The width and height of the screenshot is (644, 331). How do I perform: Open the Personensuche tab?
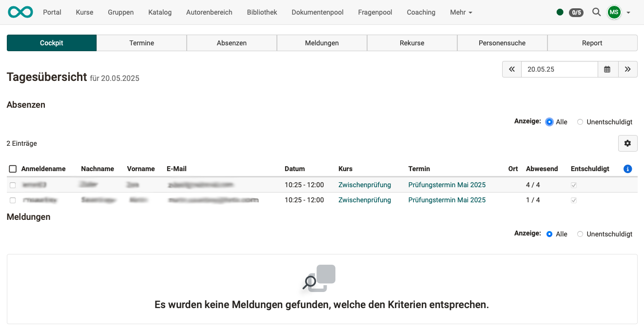point(502,43)
